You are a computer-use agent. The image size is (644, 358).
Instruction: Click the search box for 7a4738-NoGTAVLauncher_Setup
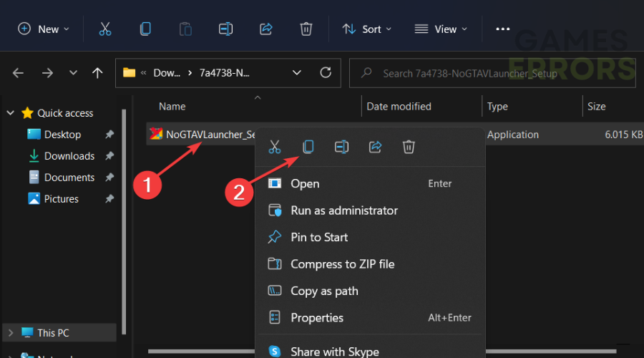click(494, 73)
